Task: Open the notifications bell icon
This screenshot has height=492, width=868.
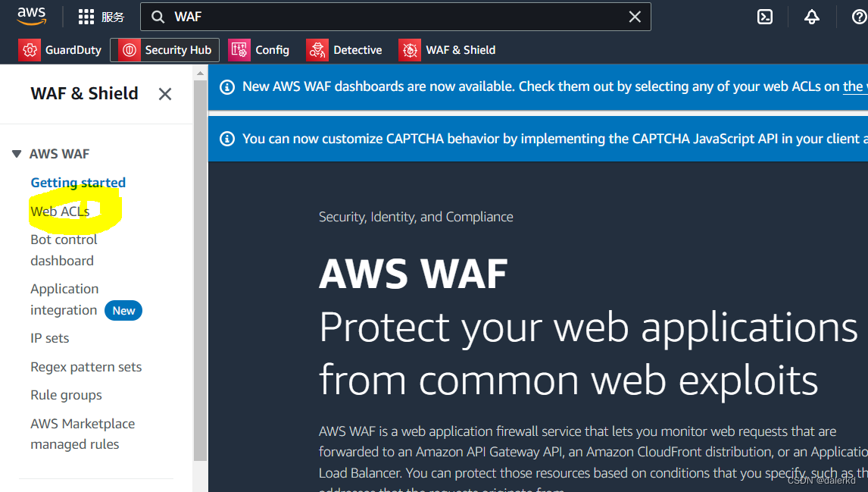Action: point(811,17)
